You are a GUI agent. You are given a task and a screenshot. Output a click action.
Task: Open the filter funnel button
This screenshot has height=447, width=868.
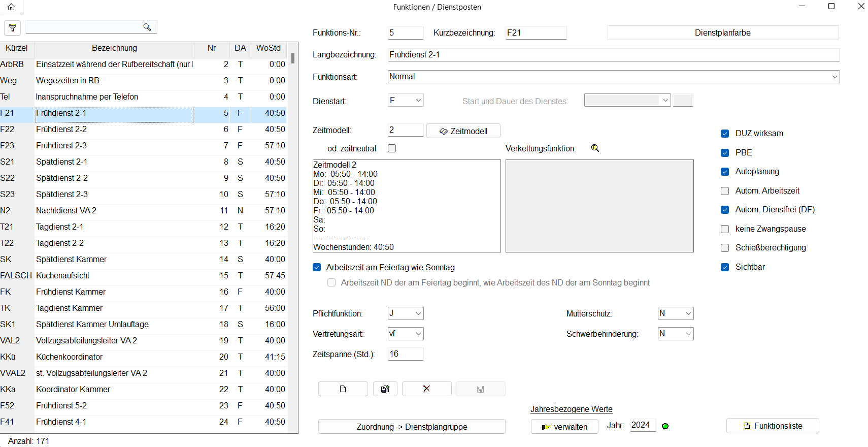click(x=13, y=28)
